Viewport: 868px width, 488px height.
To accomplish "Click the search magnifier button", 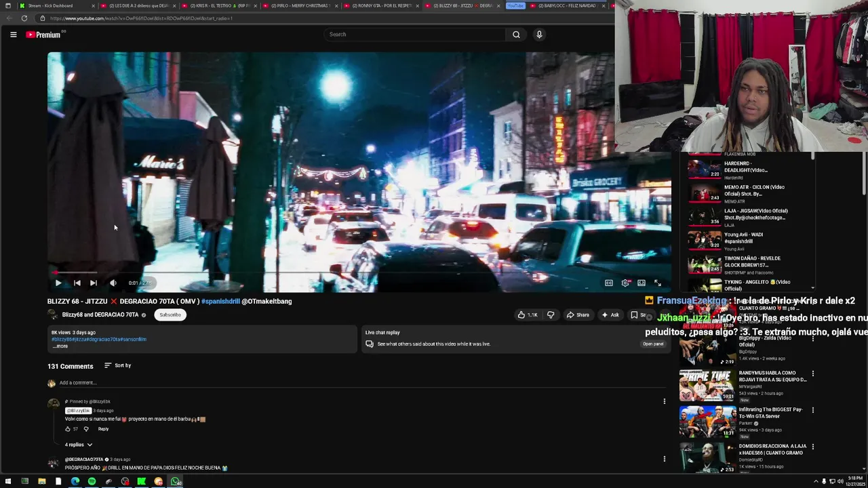I will tap(516, 35).
